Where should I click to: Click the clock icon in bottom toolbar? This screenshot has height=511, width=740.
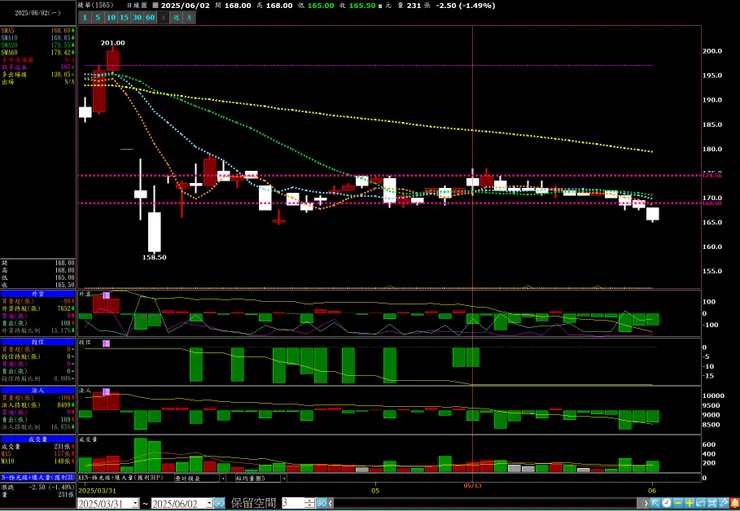(x=666, y=503)
